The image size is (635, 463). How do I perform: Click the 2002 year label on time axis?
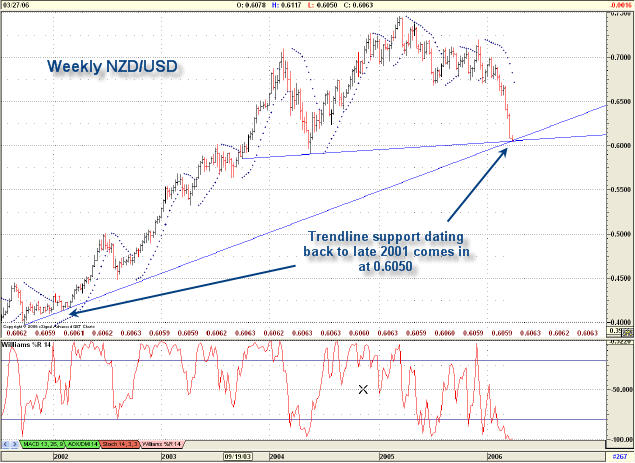click(x=60, y=457)
